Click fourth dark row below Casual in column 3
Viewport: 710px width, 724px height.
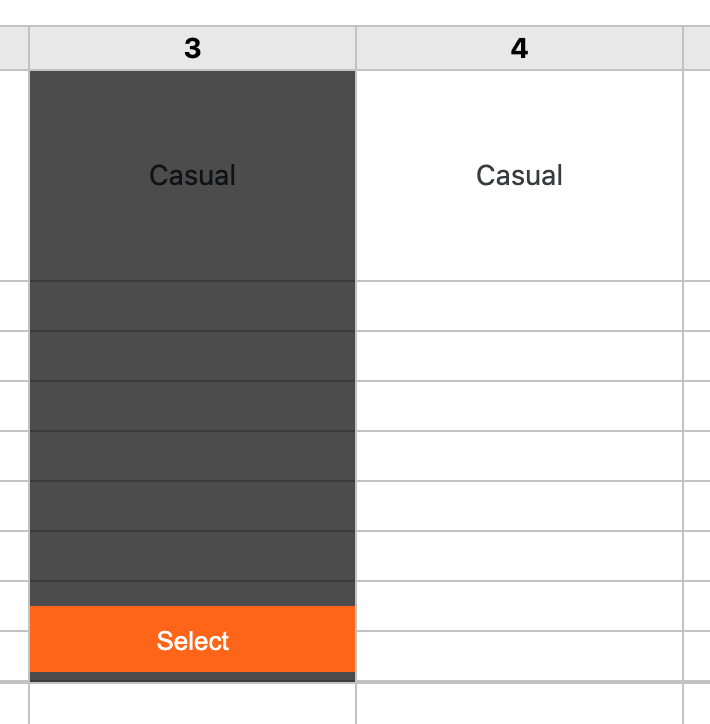[x=193, y=456]
